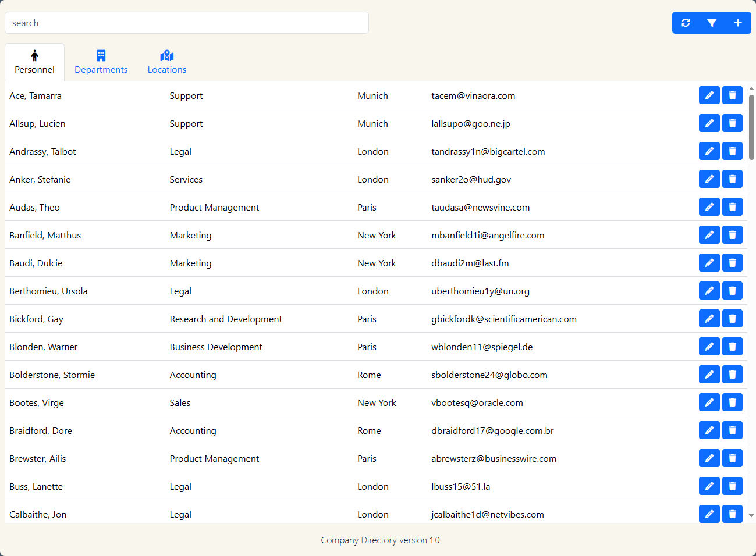This screenshot has width=756, height=556.
Task: Edit Virge Bootes with pencil icon
Action: (x=709, y=402)
